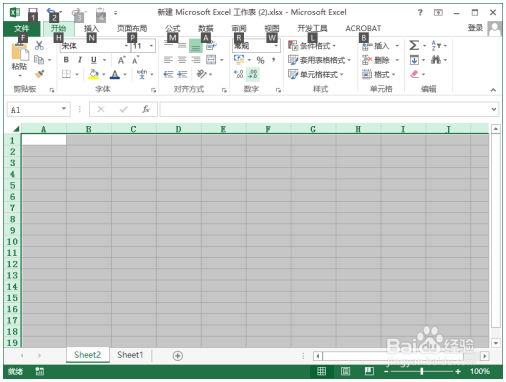Toggle Italic formatting
This screenshot has width=506, height=382.
click(x=80, y=60)
